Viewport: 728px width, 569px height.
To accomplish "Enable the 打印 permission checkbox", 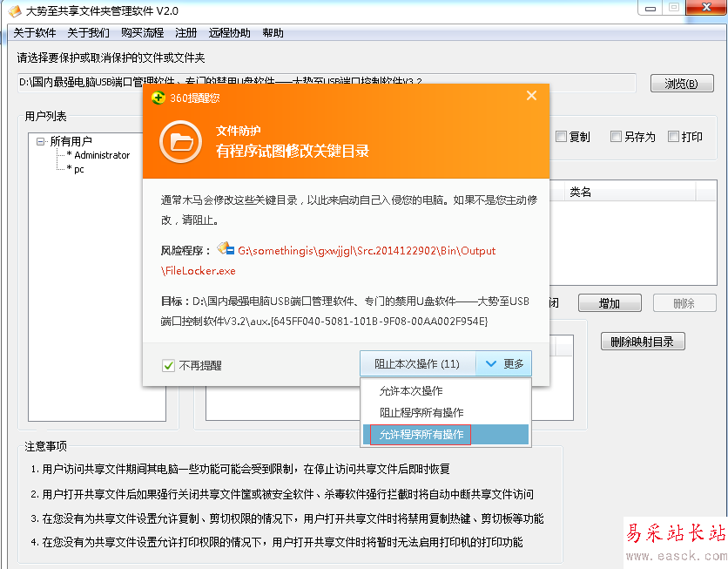I will 673,137.
